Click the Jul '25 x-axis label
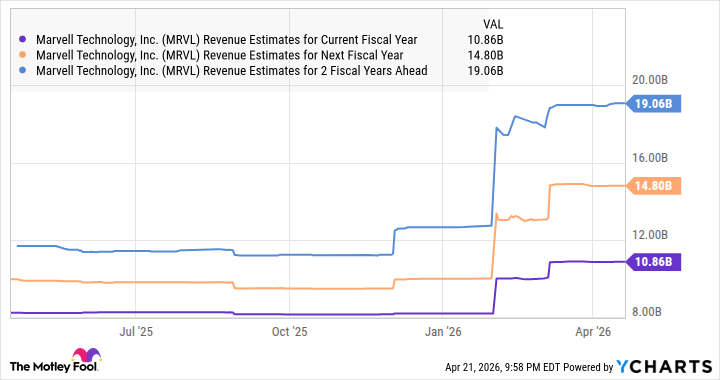 [x=136, y=332]
